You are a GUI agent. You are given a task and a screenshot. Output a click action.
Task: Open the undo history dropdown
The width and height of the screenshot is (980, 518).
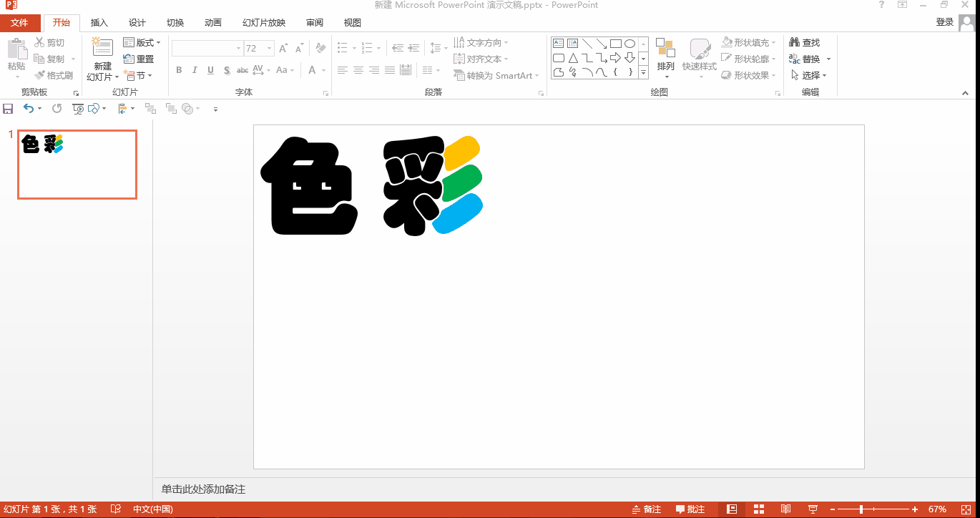coord(39,108)
